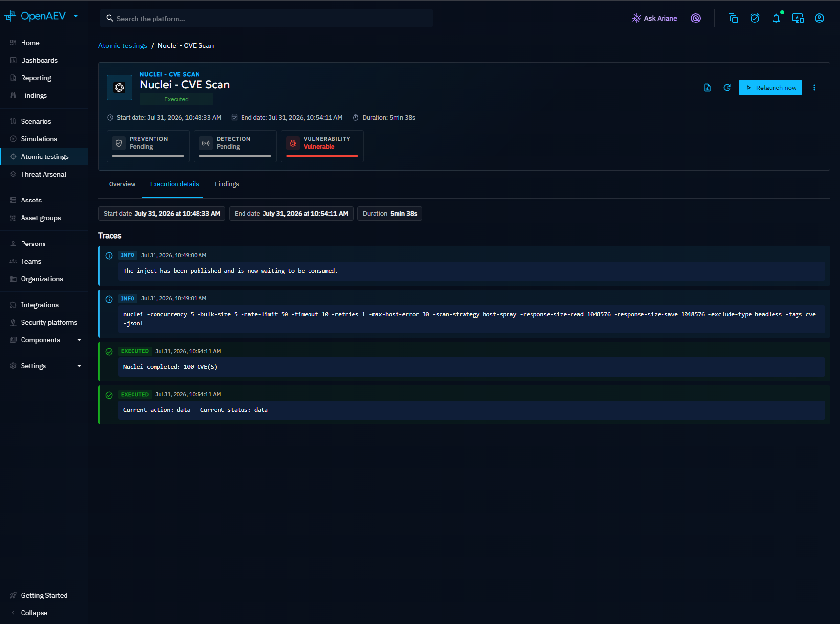Click the check icon of Current action trace
Screen dimensions: 840x624
click(109, 395)
